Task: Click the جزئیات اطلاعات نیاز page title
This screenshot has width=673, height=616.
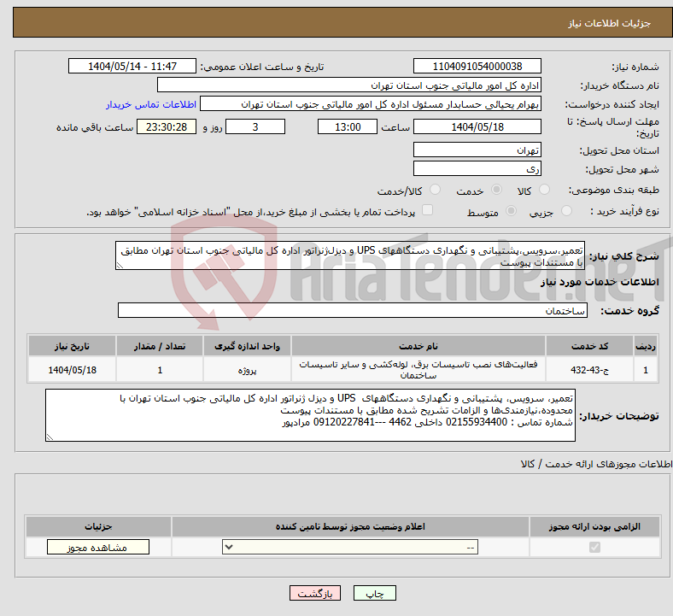Action: tap(610, 23)
